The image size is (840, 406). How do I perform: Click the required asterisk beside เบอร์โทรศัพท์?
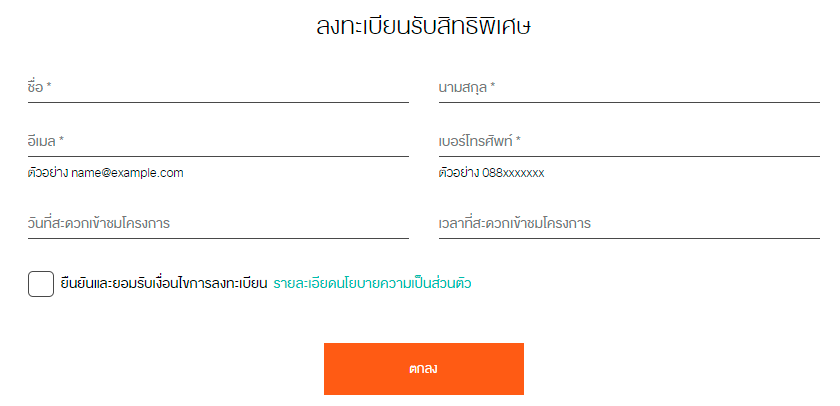click(x=519, y=141)
